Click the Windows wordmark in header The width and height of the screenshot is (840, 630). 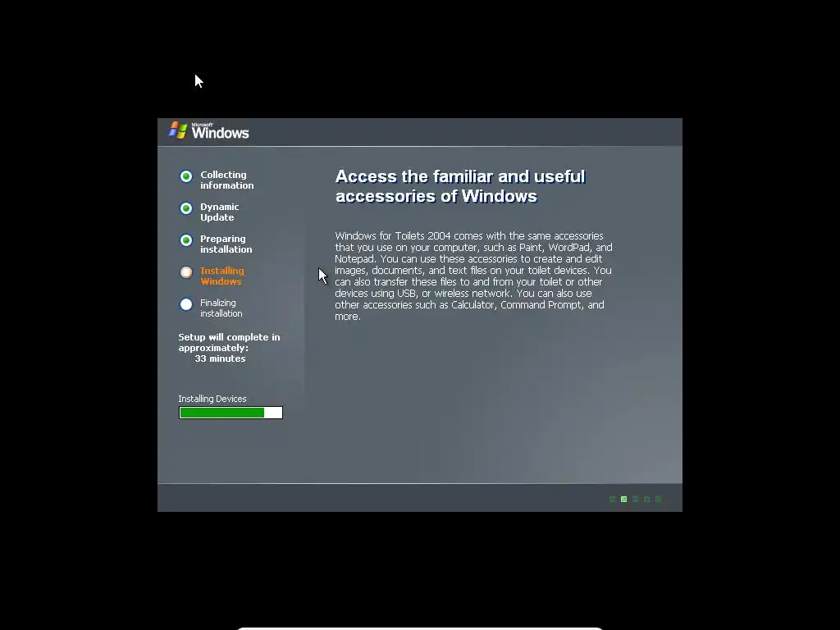pos(220,131)
